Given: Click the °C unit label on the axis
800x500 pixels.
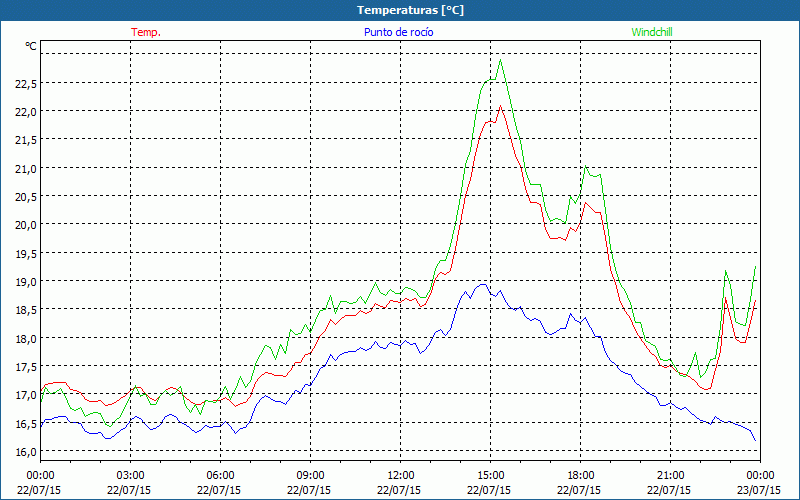Looking at the screenshot, I should pos(31,46).
